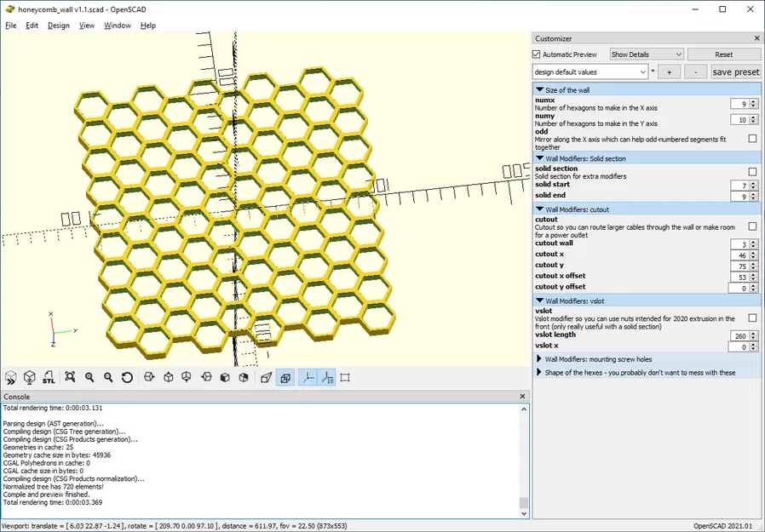Screen dimensions: 765x532
Task: Select the Top view icon
Action: pyautogui.click(x=170, y=377)
